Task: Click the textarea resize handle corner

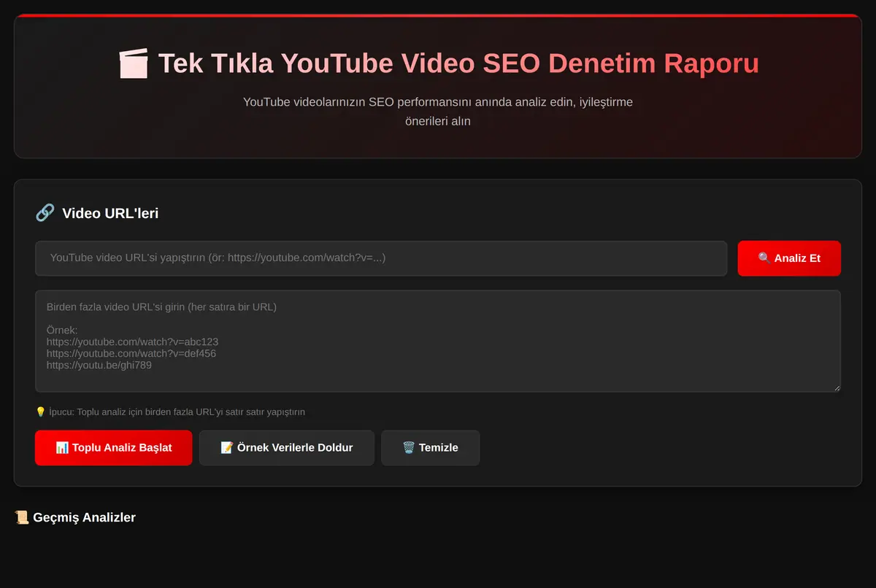Action: pos(836,387)
